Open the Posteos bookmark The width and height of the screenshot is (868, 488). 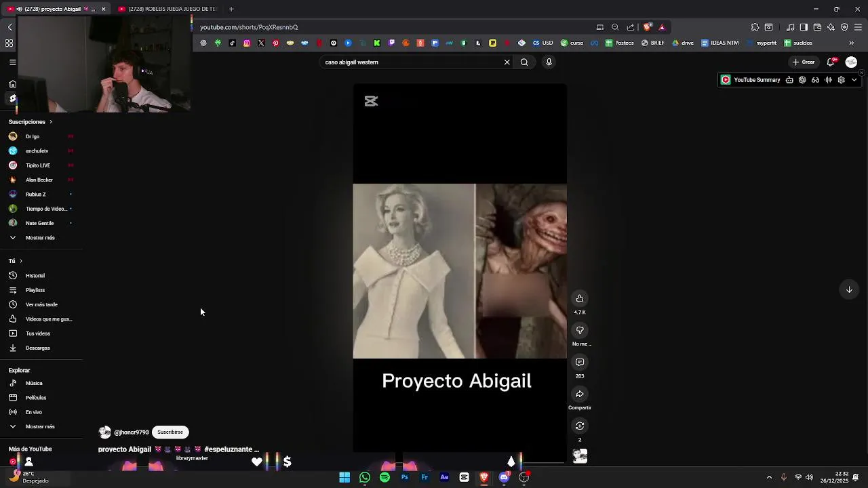click(x=620, y=43)
